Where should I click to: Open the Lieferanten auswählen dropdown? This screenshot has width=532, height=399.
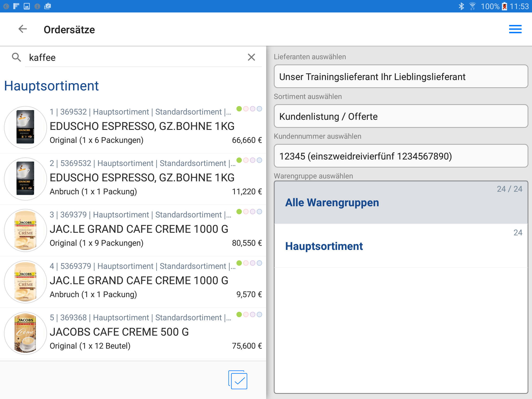tap(401, 77)
